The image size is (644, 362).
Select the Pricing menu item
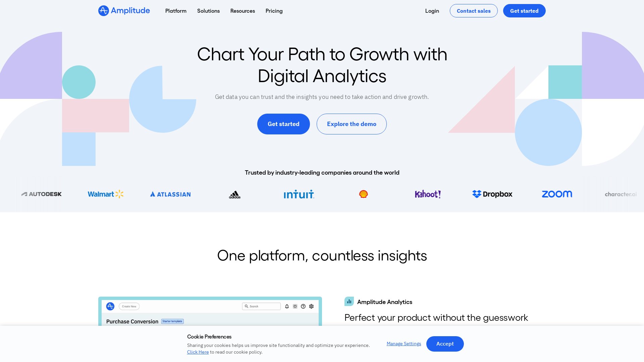point(274,11)
